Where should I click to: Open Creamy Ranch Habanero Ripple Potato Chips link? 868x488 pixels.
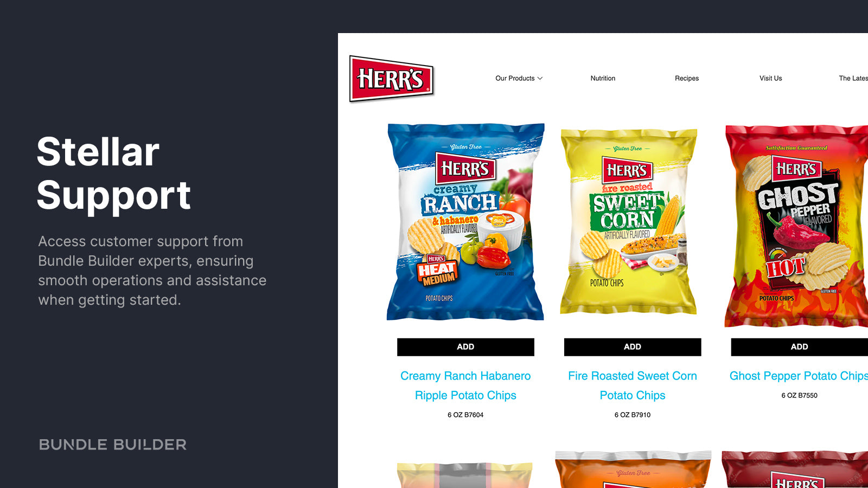[x=465, y=386]
